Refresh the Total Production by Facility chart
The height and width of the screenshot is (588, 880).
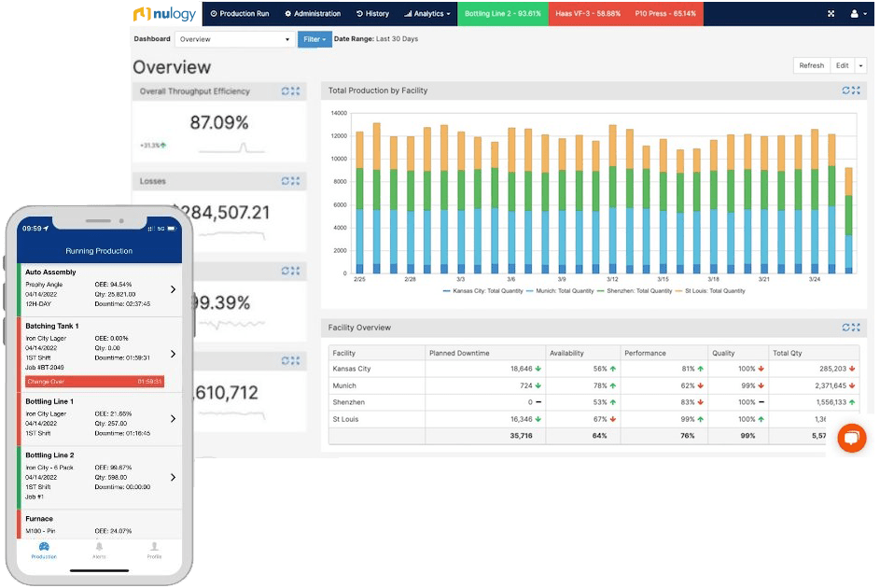click(x=846, y=91)
